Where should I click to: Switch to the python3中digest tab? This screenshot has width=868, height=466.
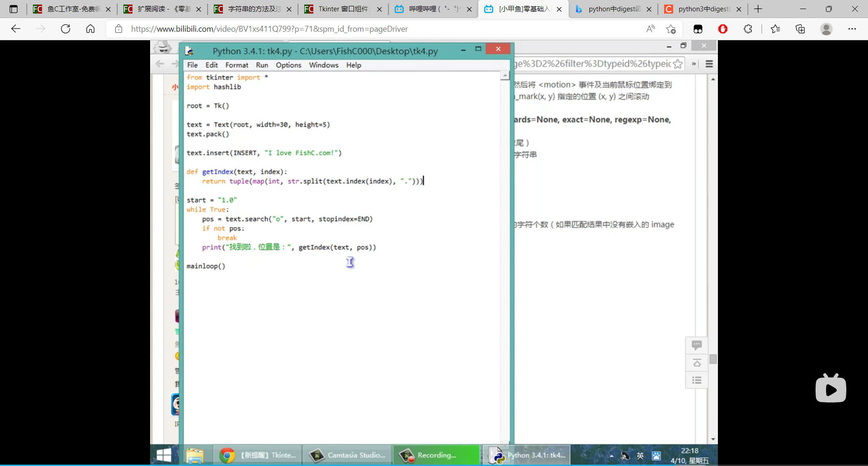click(x=702, y=9)
